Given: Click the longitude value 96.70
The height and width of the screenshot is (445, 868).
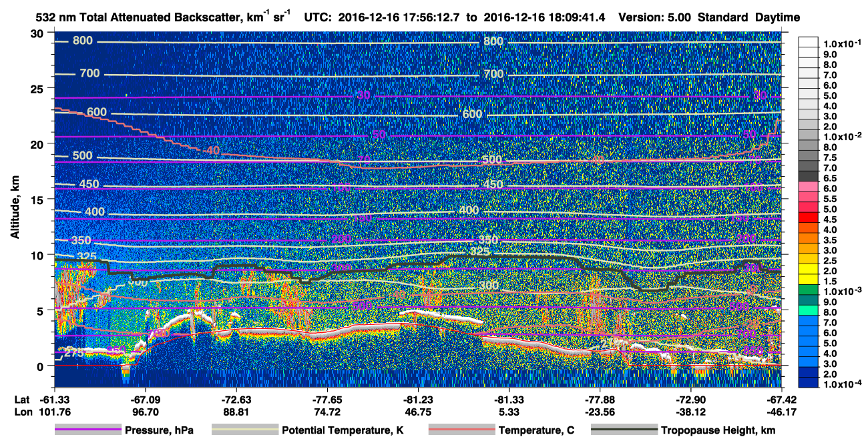Looking at the screenshot, I should click(x=145, y=412).
